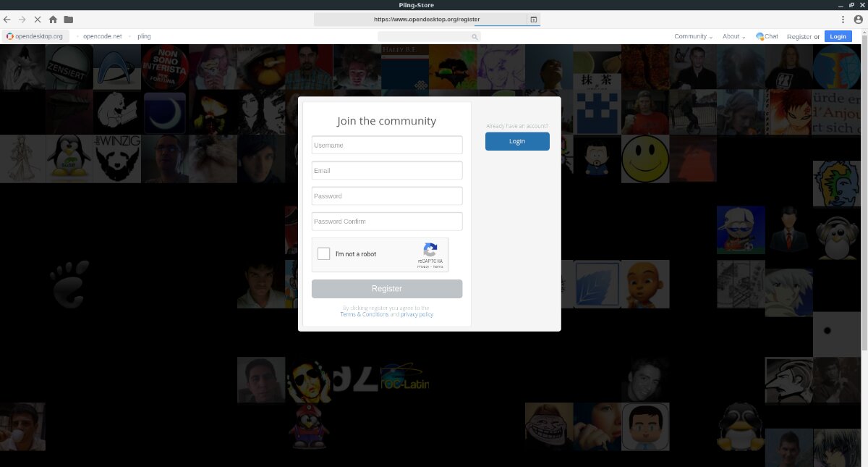The width and height of the screenshot is (868, 467).
Task: Expand the About dropdown menu
Action: [733, 36]
